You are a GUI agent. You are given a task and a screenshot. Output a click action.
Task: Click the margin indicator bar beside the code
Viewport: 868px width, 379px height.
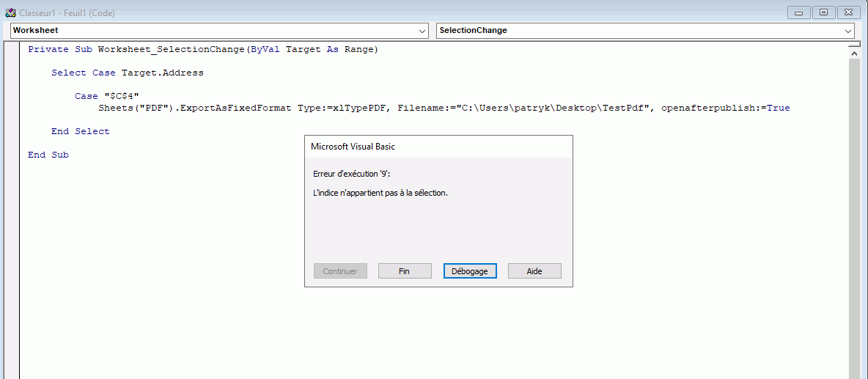pyautogui.click(x=12, y=210)
